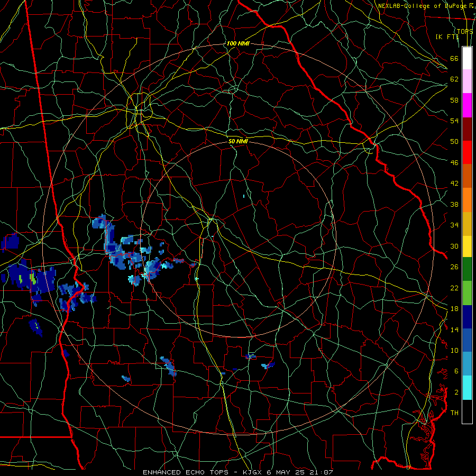Click the 2 legend value label
Screen dimensions: 476x476
456,392
